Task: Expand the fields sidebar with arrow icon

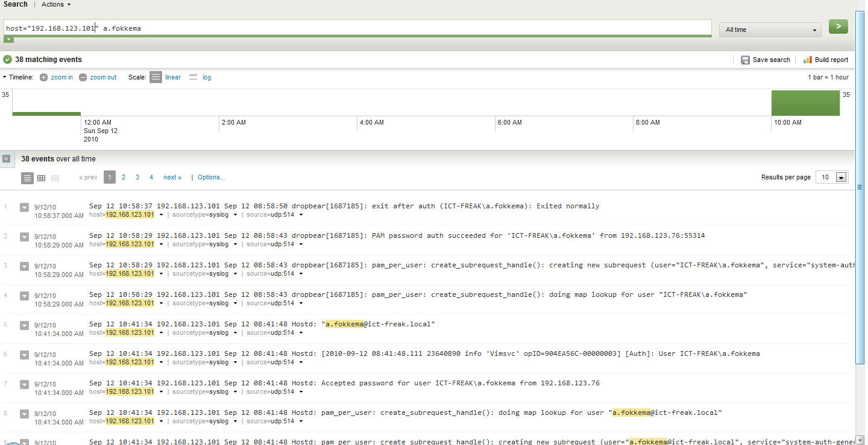Action: click(x=6, y=159)
